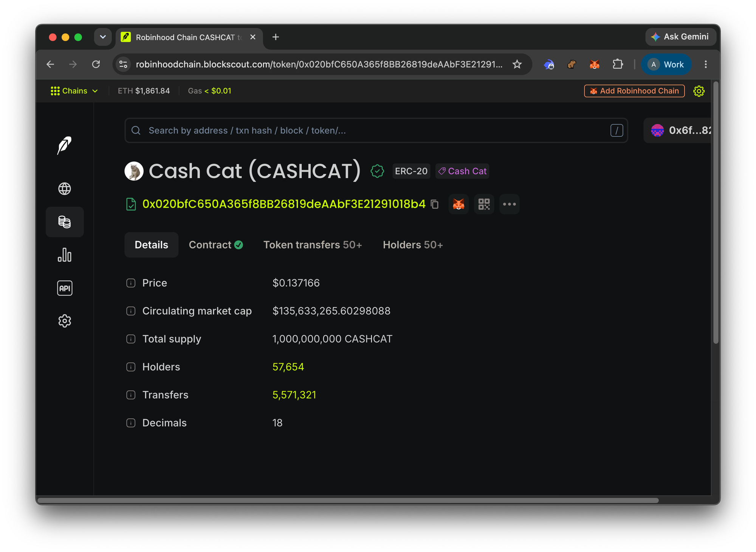The height and width of the screenshot is (552, 756).
Task: Open the Work profile menu
Action: (x=666, y=64)
